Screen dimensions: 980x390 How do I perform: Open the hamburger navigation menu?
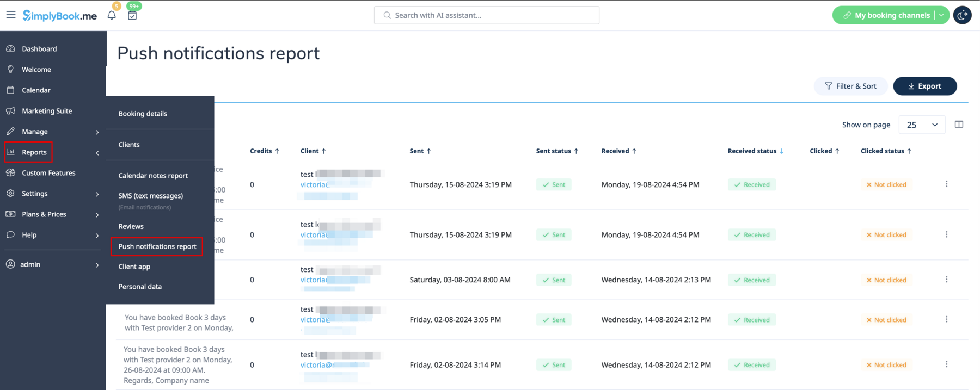11,15
